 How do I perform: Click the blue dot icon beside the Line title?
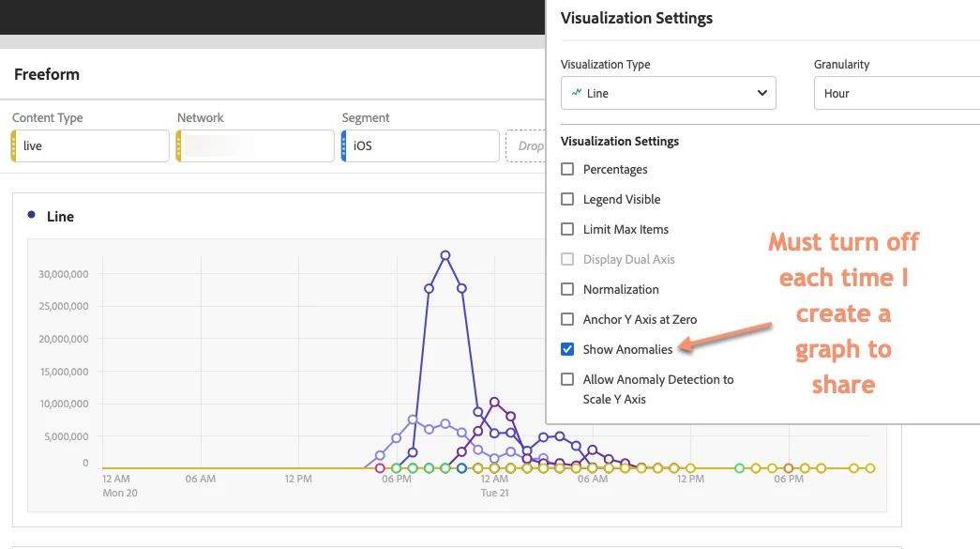(31, 215)
